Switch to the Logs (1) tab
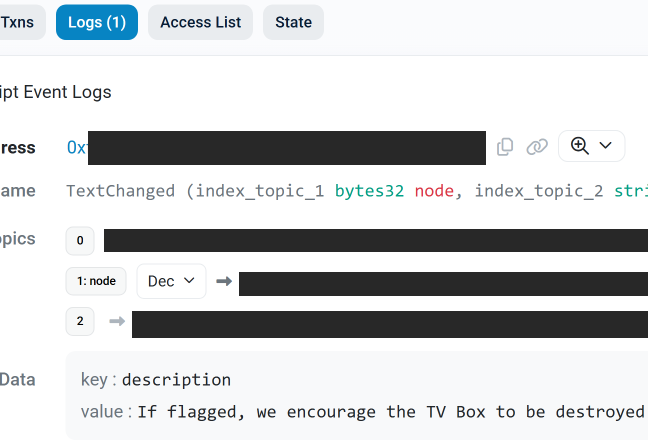648x441 pixels. 97,22
